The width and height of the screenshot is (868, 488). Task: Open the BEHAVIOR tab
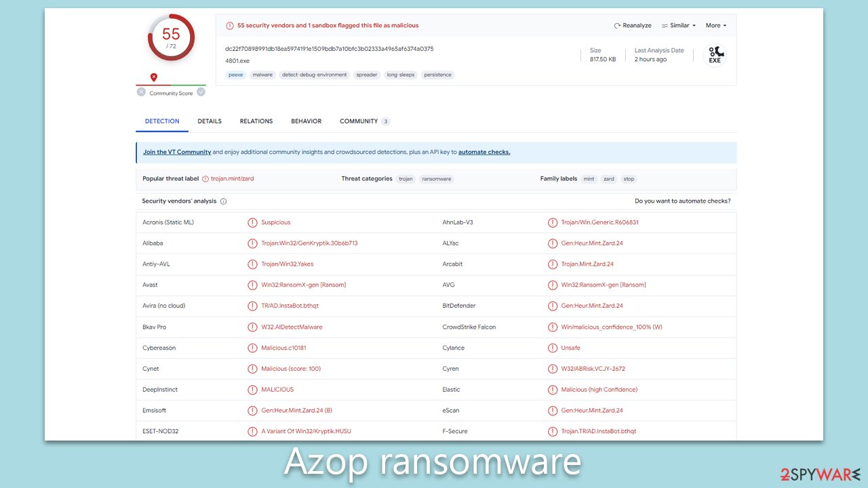(x=307, y=121)
